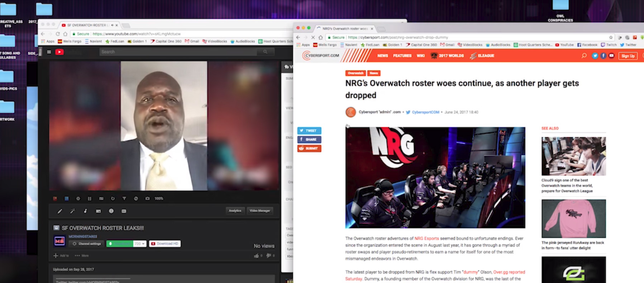Open the YouTube hamburger guide menu

pyautogui.click(x=49, y=52)
